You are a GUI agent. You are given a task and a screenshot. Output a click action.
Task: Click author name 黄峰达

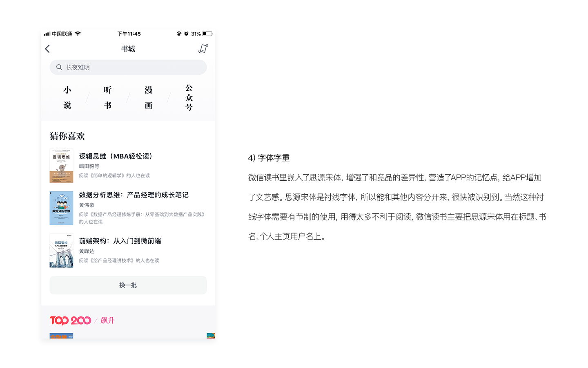[87, 251]
